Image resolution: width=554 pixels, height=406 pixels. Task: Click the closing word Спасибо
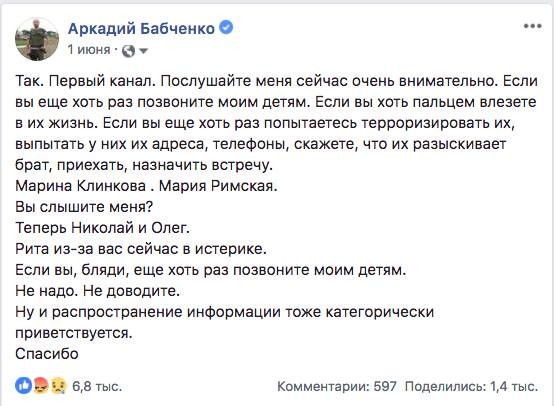tap(47, 353)
